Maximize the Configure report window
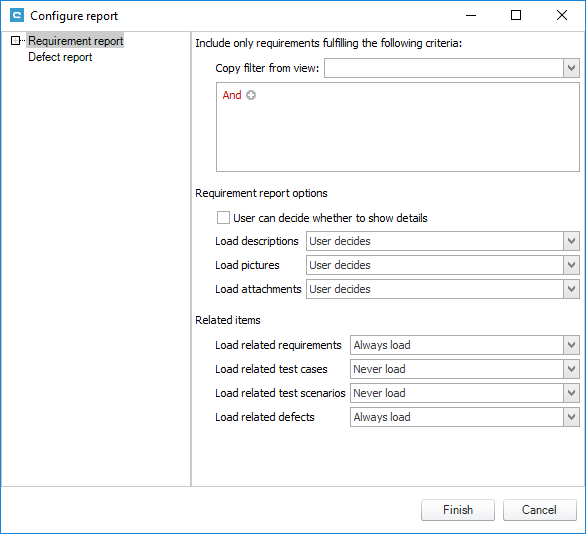Screen dimensions: 586x534 tap(516, 15)
